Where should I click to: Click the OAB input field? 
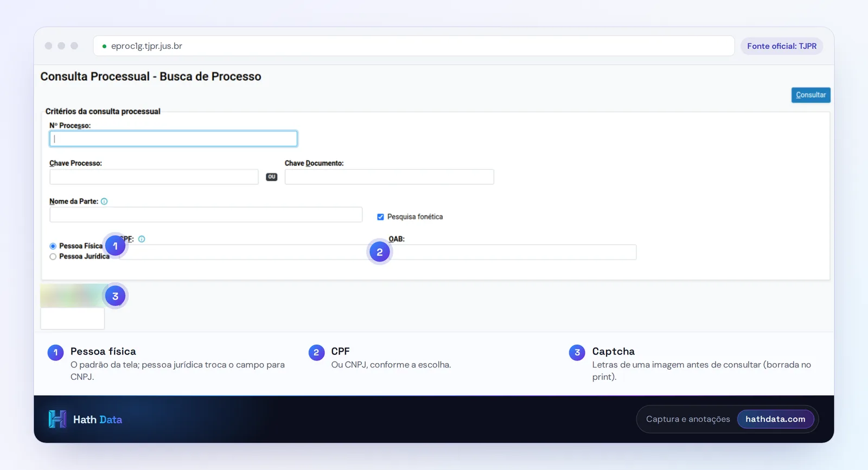pyautogui.click(x=513, y=252)
